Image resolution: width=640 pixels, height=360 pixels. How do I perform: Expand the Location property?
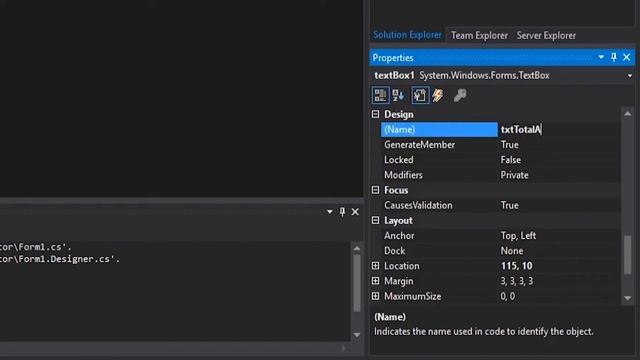376,266
